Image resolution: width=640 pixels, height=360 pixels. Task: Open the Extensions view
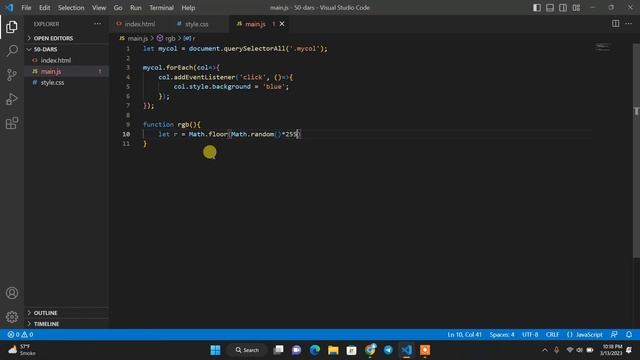click(x=12, y=123)
